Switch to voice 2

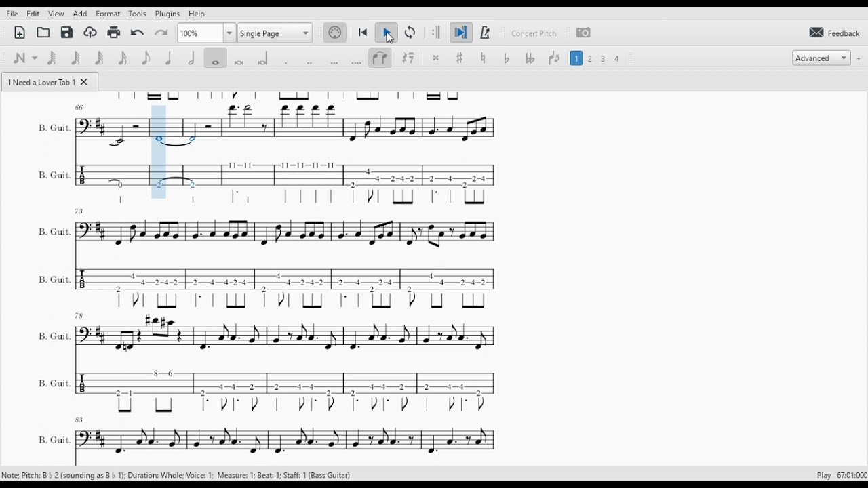coord(591,59)
